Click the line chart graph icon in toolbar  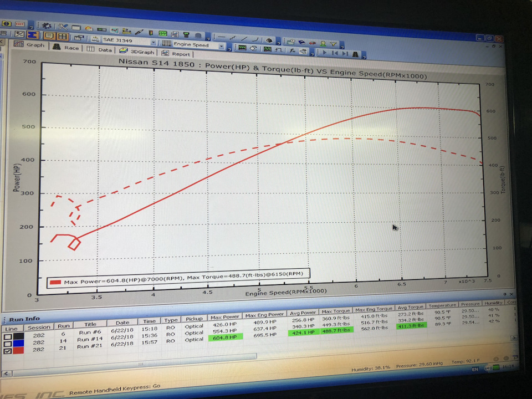[x=115, y=30]
